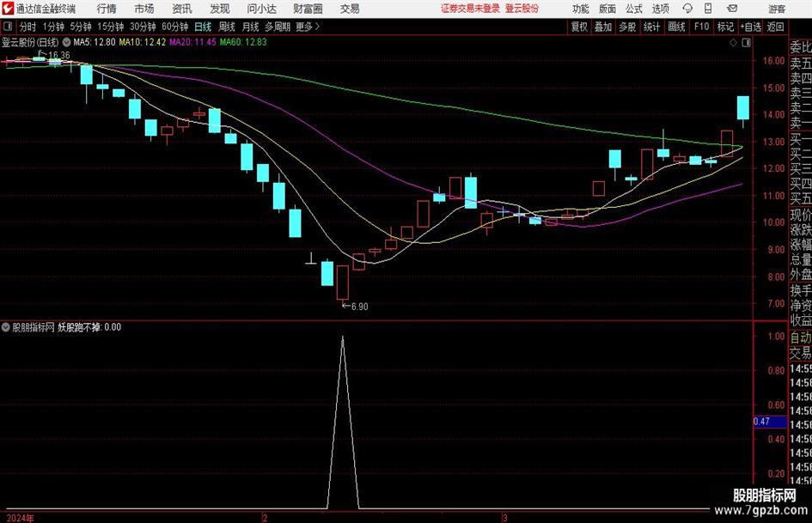
Task: Click the 游客 guest account label
Action: tap(777, 9)
